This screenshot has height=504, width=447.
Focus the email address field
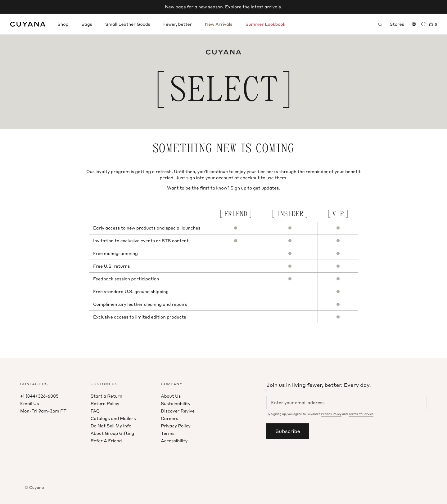point(346,403)
